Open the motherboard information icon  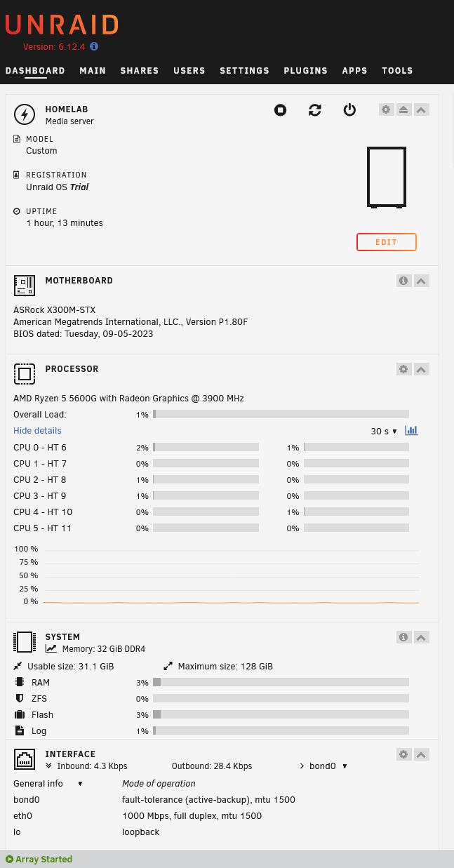(403, 281)
